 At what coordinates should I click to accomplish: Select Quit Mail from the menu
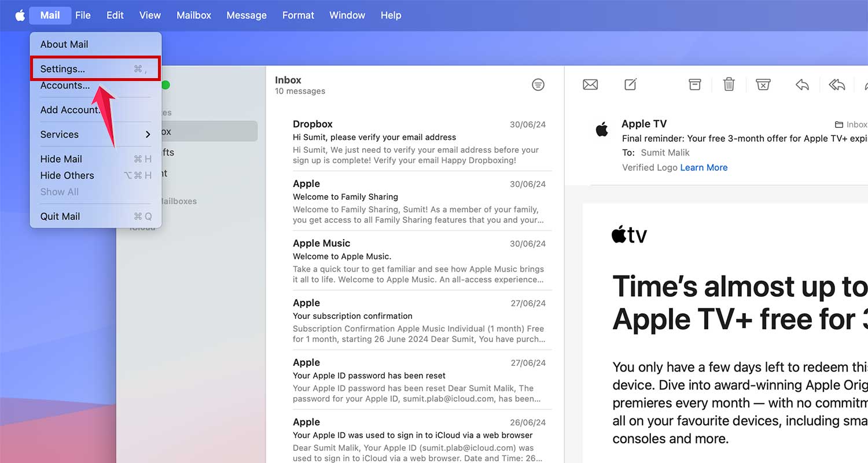60,216
